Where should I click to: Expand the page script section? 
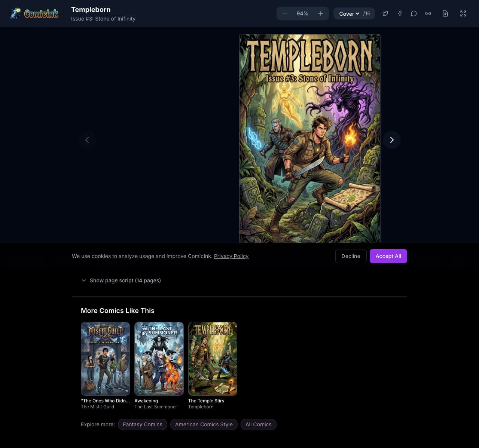120,280
